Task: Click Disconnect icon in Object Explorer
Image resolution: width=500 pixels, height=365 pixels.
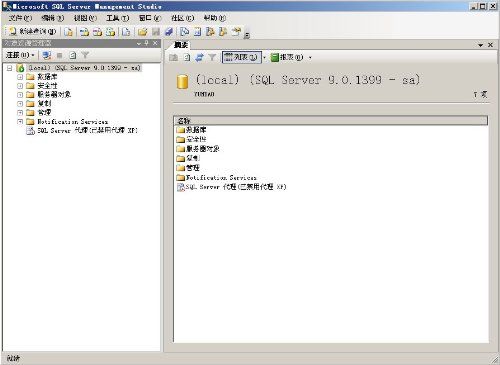Action: pos(47,55)
